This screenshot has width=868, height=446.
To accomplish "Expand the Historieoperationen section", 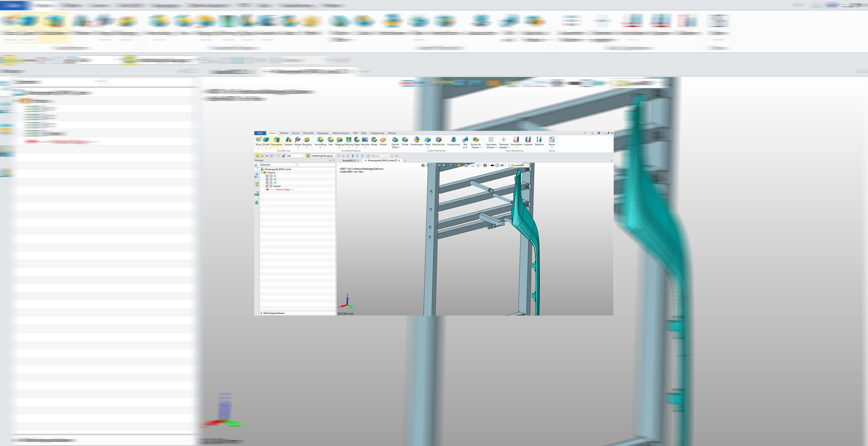I will [262, 313].
